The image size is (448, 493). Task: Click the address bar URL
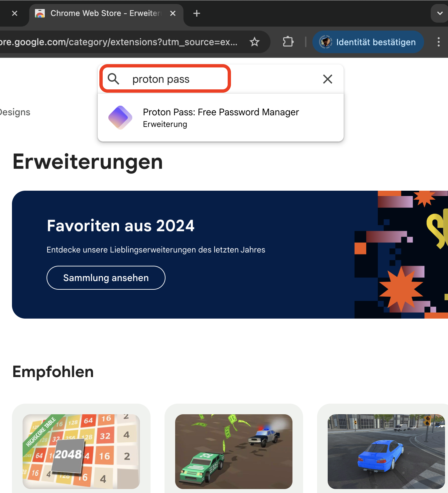(x=119, y=42)
